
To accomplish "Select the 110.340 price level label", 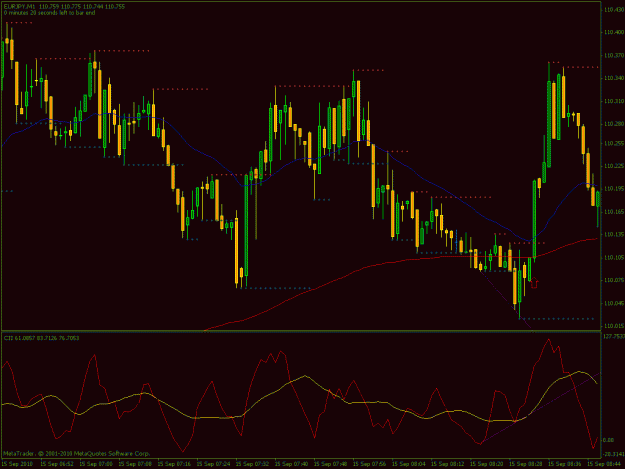I will coord(614,78).
